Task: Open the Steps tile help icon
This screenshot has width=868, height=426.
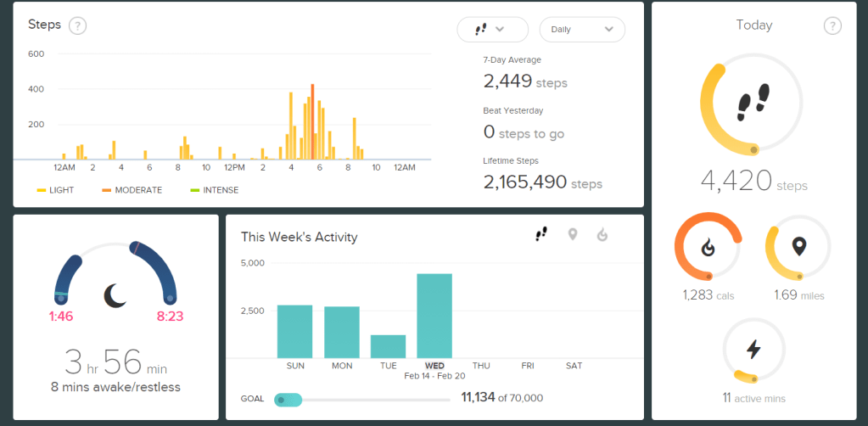Action: (77, 25)
